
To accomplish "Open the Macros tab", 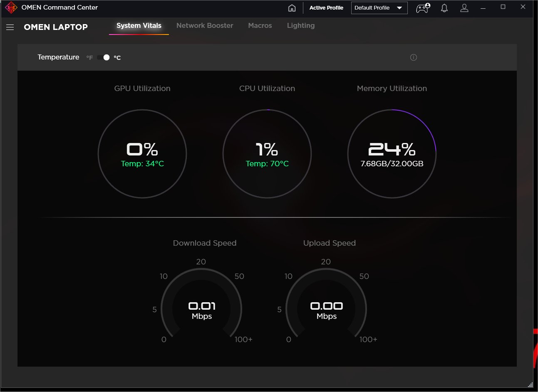I will [x=260, y=25].
